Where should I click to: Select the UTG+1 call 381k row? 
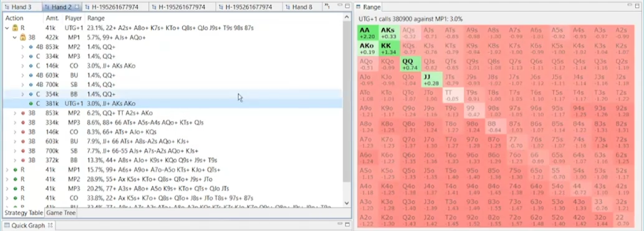pyautogui.click(x=173, y=104)
